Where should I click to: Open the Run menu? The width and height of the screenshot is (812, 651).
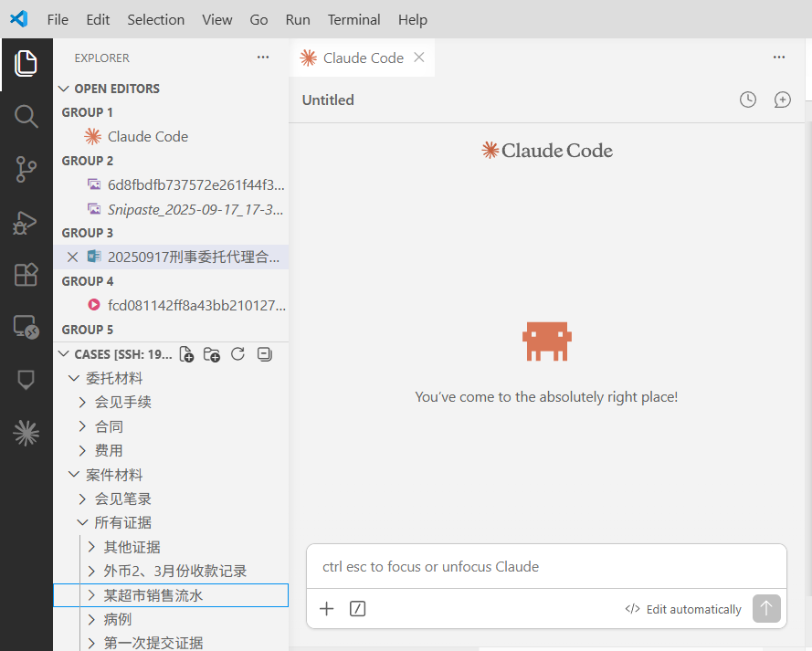tap(298, 20)
